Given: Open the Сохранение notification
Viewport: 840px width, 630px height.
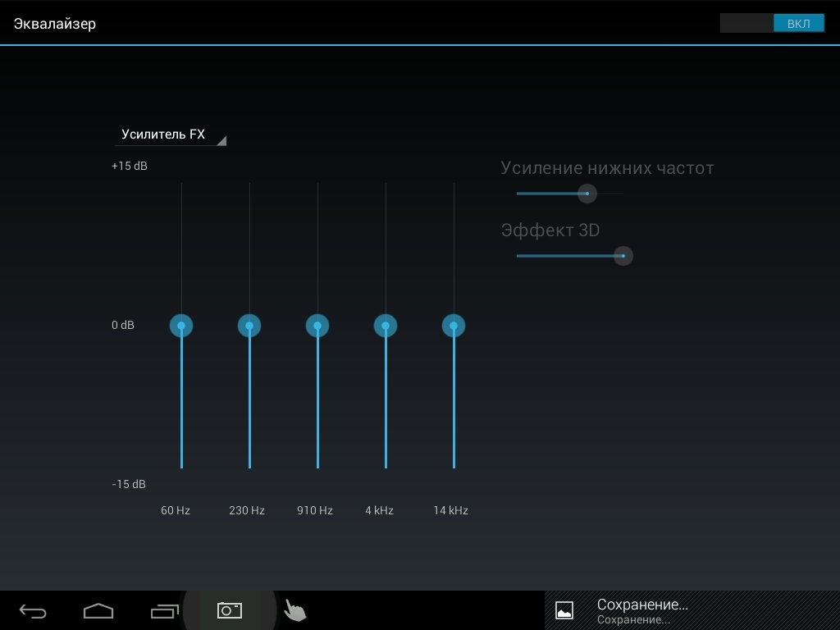Looking at the screenshot, I should [x=641, y=610].
